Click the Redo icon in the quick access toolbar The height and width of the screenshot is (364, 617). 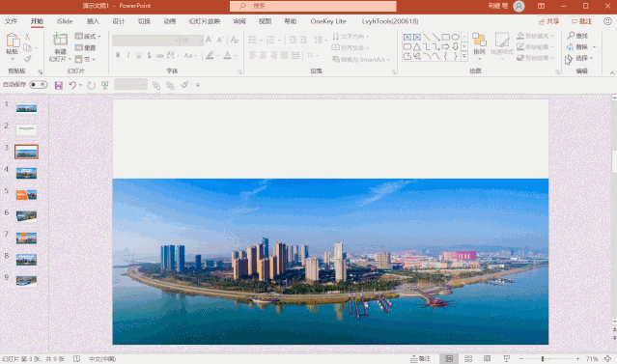[x=92, y=85]
